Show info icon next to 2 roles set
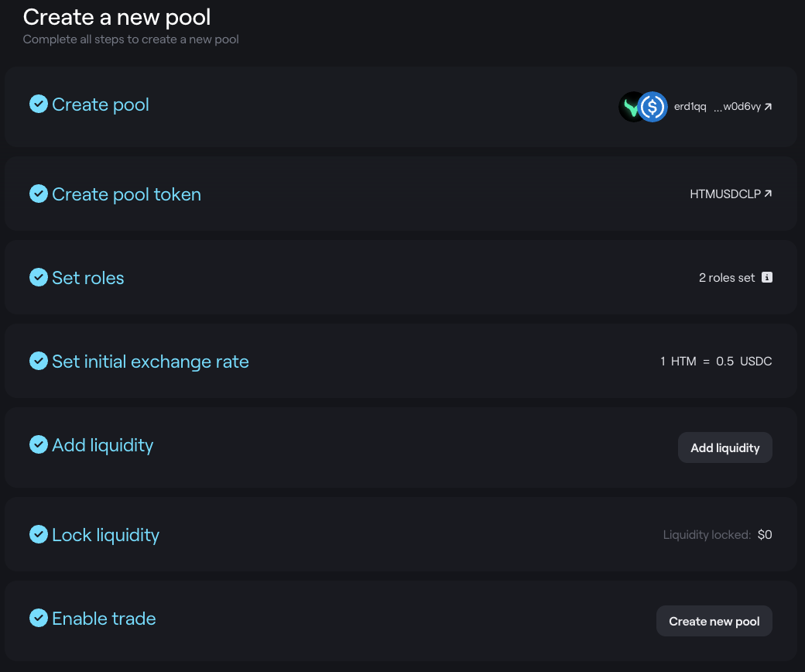This screenshot has height=672, width=805. (x=767, y=277)
